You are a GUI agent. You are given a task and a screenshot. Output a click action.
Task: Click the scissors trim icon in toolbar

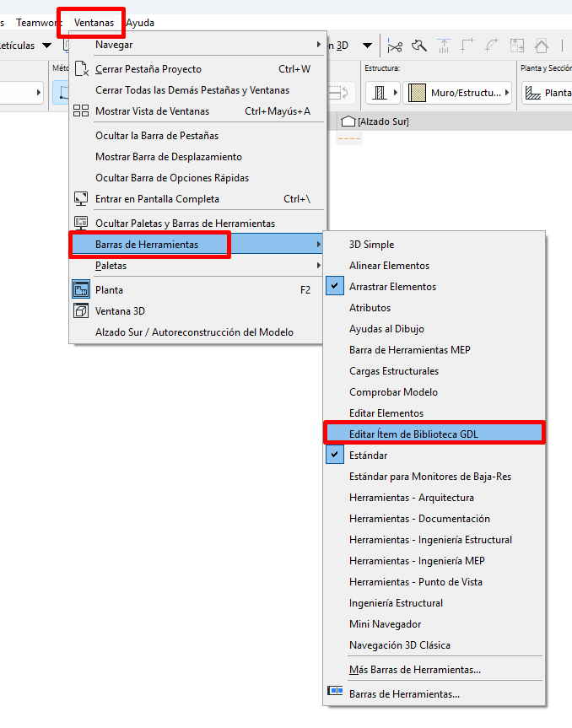395,46
